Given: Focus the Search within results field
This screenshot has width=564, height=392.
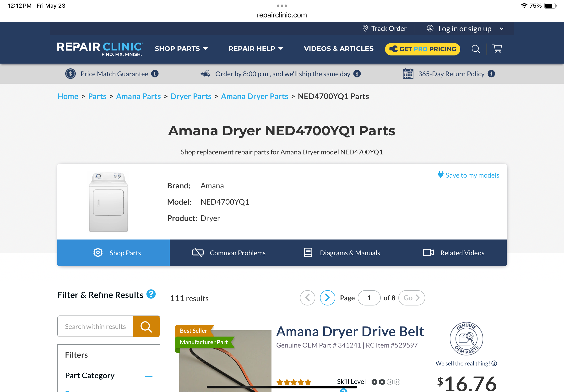Looking at the screenshot, I should tap(95, 327).
